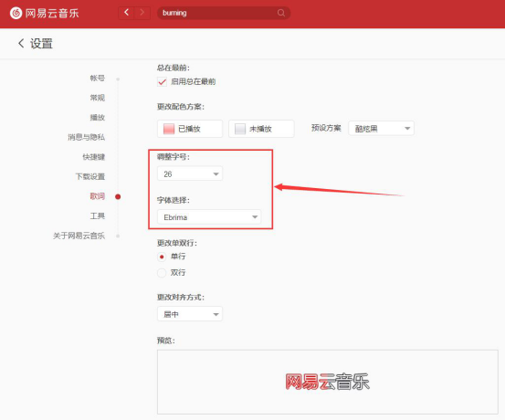The image size is (505, 420).
Task: Return from settings via the back chevron
Action: [21, 43]
